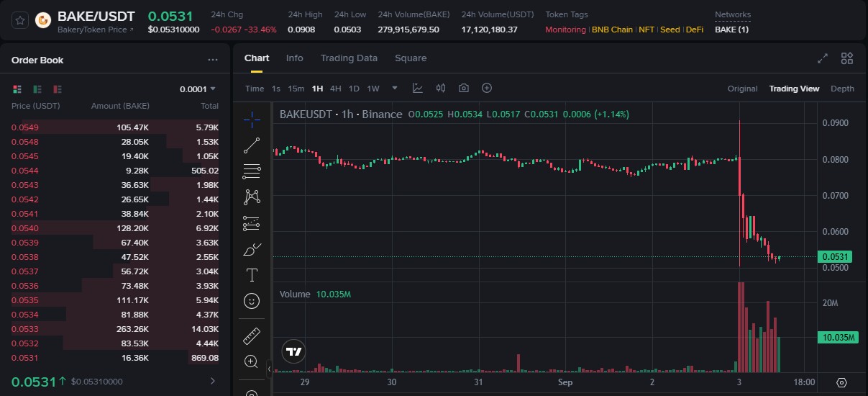Click ask price 0.0531 in order book
Screen dimensions: 868x396
[x=24, y=358]
